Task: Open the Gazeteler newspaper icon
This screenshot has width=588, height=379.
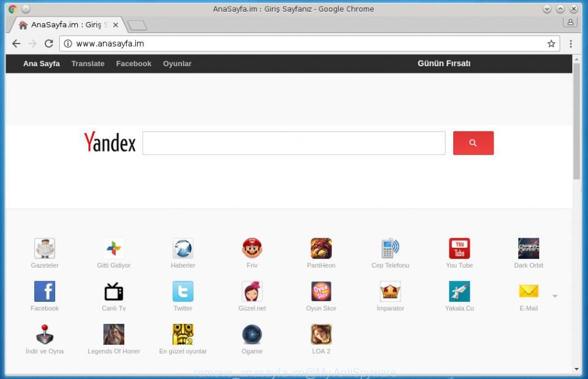Action: [x=45, y=248]
